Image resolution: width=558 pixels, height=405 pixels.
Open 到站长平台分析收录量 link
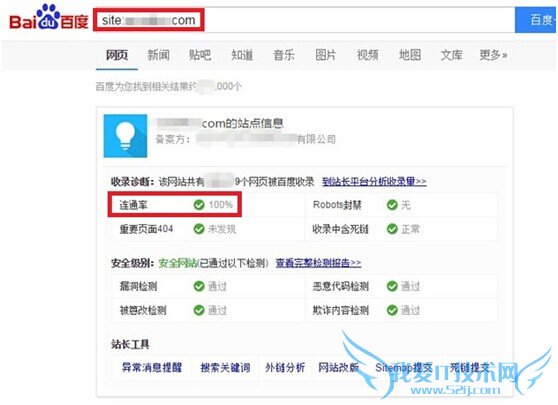tap(374, 182)
